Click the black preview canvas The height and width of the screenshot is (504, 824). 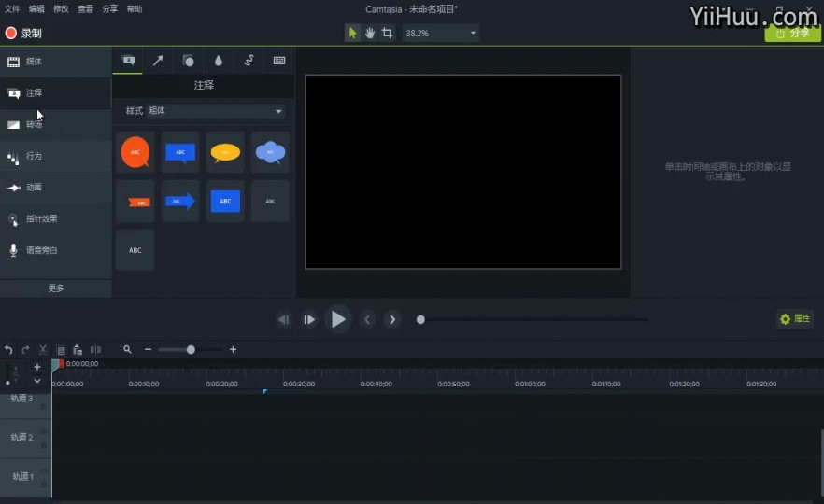(463, 172)
